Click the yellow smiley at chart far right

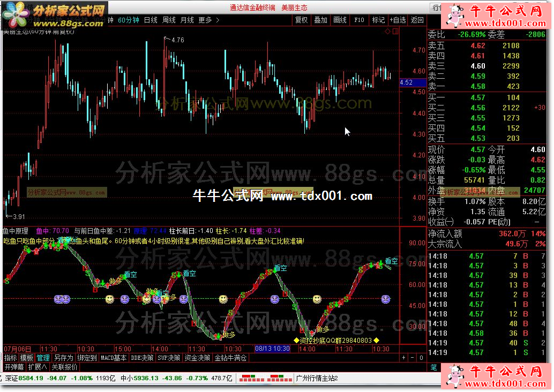click(x=317, y=298)
